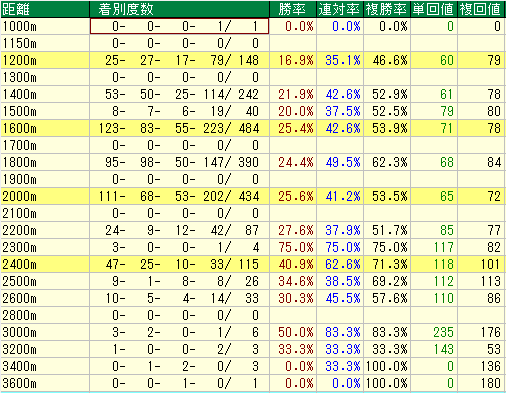Select the 1500m distance row label
The width and height of the screenshot is (506, 393).
(x=19, y=111)
